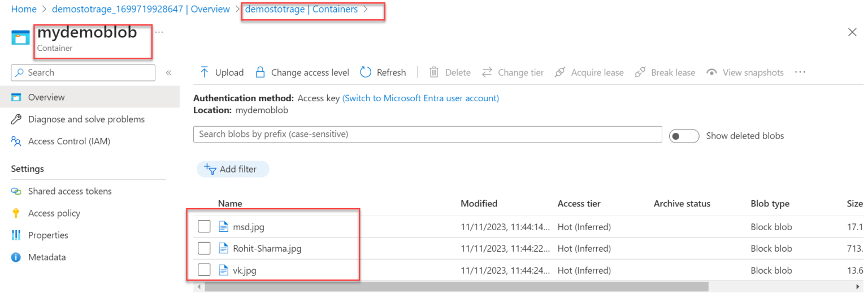Screen dimensions: 868x302
Task: Click the Add filter button
Action: tap(233, 169)
